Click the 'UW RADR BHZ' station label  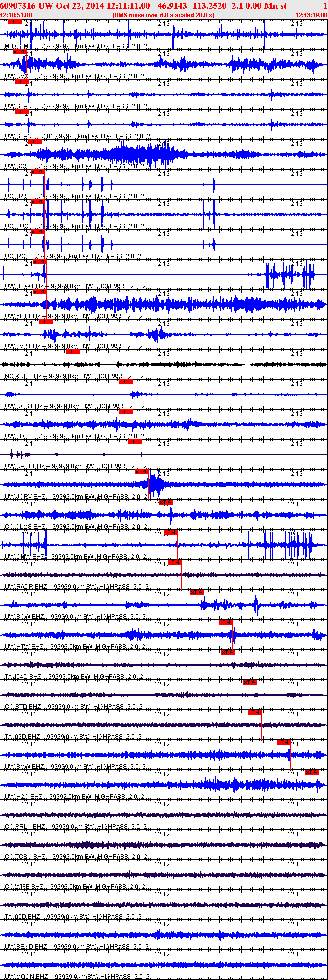[26, 587]
